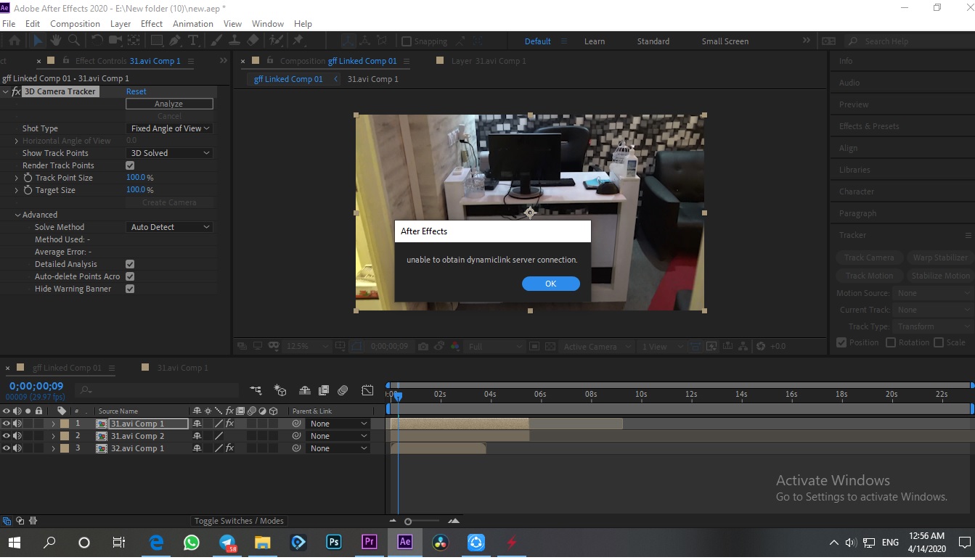Select the Pan Behind anchor point tool
The height and width of the screenshot is (560, 975).
[136, 41]
